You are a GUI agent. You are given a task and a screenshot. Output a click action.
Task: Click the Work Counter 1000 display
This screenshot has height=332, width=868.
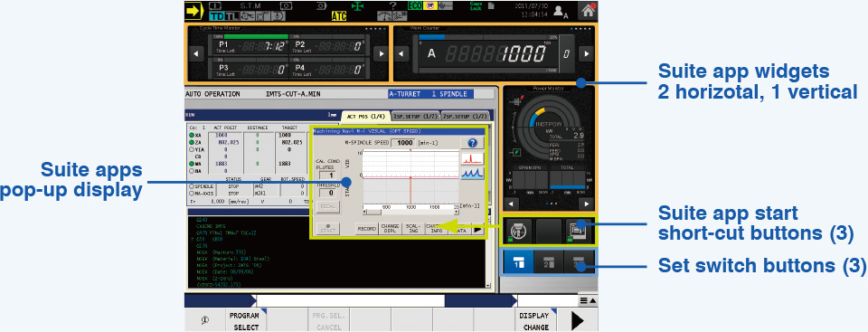coord(496,53)
